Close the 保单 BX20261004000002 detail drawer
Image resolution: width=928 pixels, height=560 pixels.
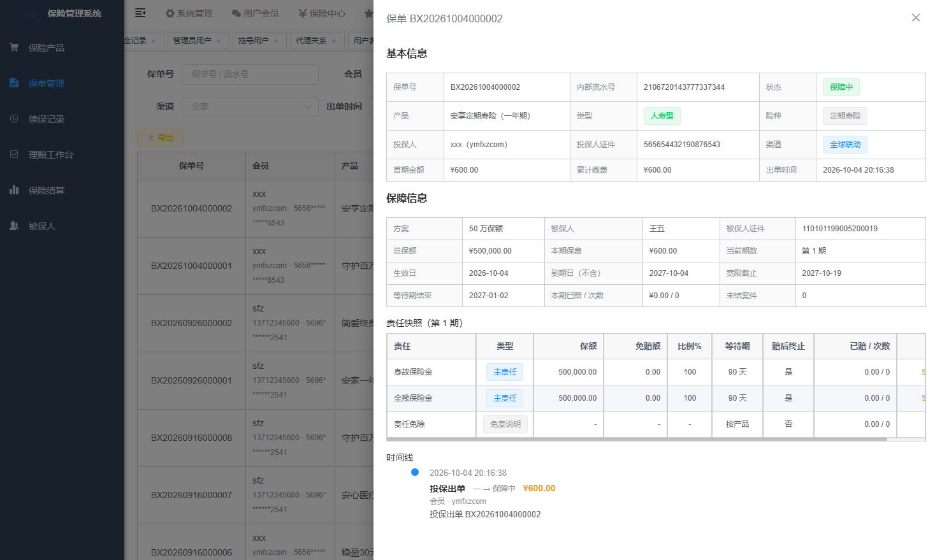pyautogui.click(x=915, y=18)
